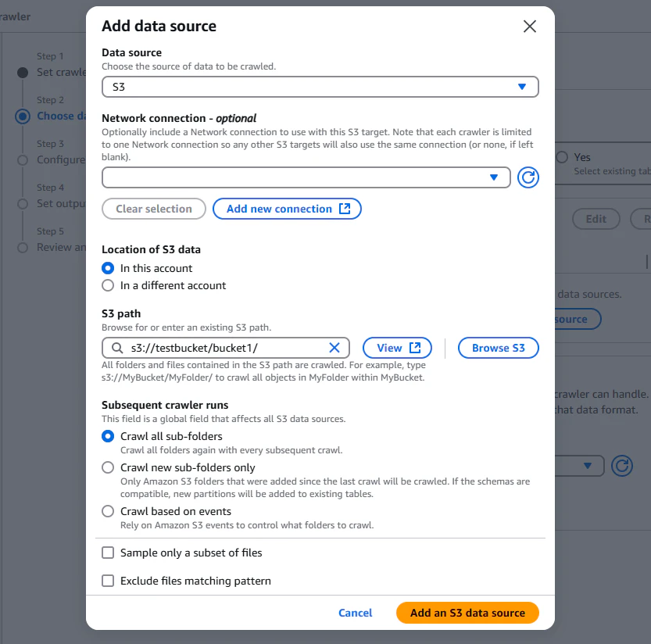
Task: Click the external link icon in Add new connection
Action: click(345, 209)
